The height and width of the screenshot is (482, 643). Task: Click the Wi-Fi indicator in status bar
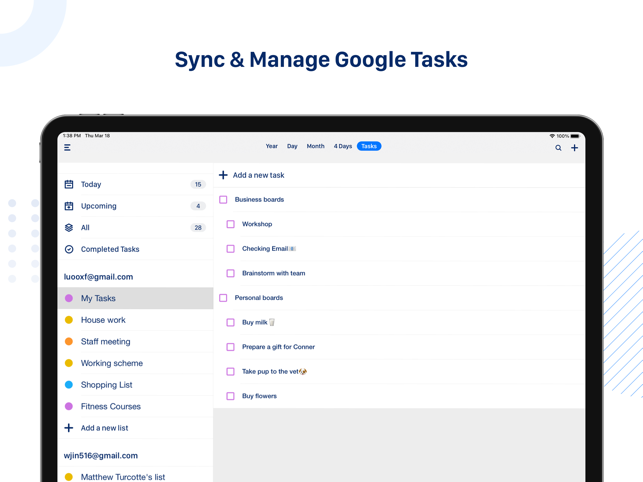click(552, 136)
